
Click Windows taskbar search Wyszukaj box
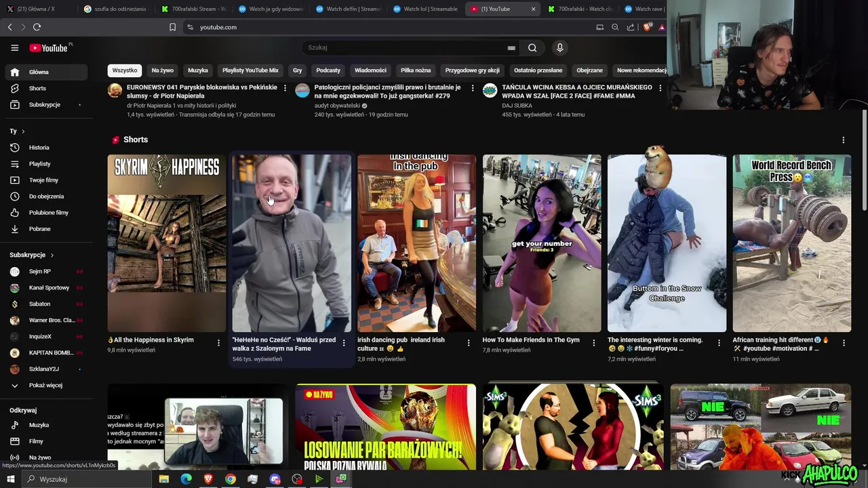[86, 479]
